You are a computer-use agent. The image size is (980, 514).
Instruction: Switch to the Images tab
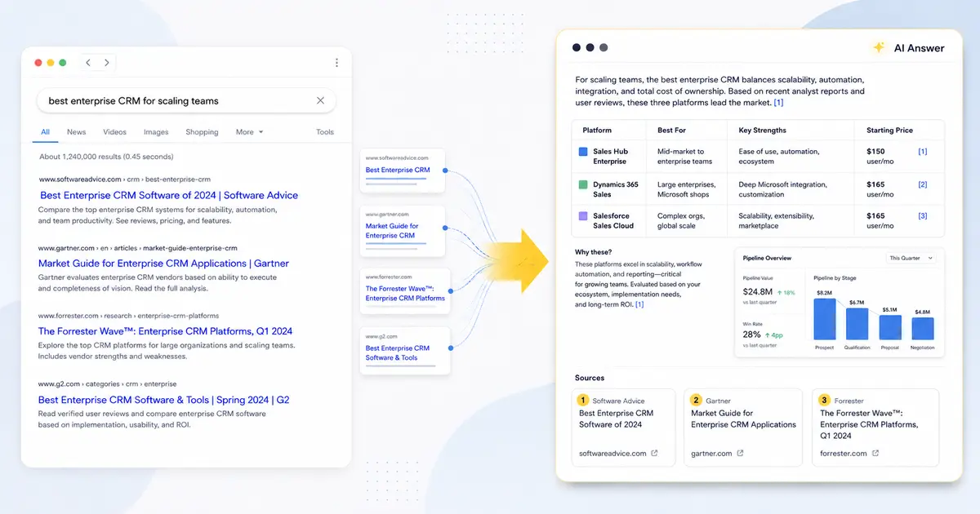pos(156,132)
